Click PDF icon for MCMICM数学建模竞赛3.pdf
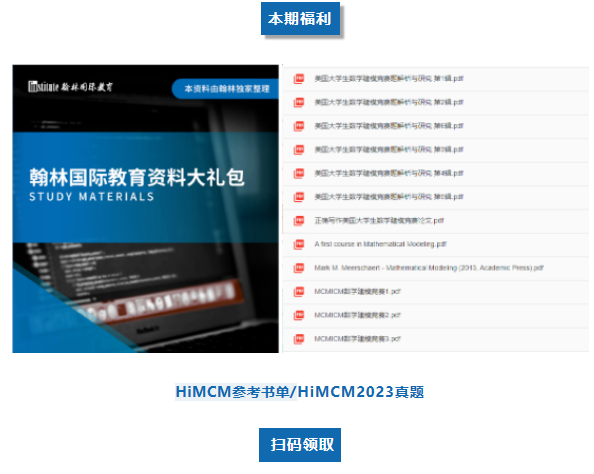This screenshot has height=474, width=594. pos(299,339)
